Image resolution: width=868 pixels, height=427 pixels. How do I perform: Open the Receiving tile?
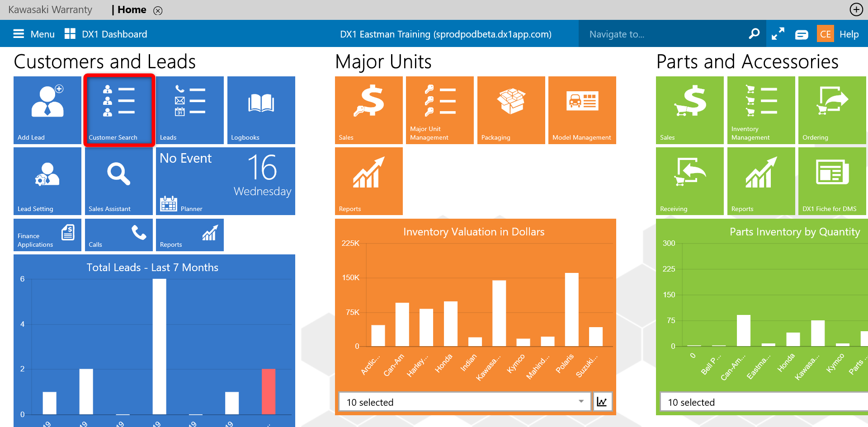point(690,181)
